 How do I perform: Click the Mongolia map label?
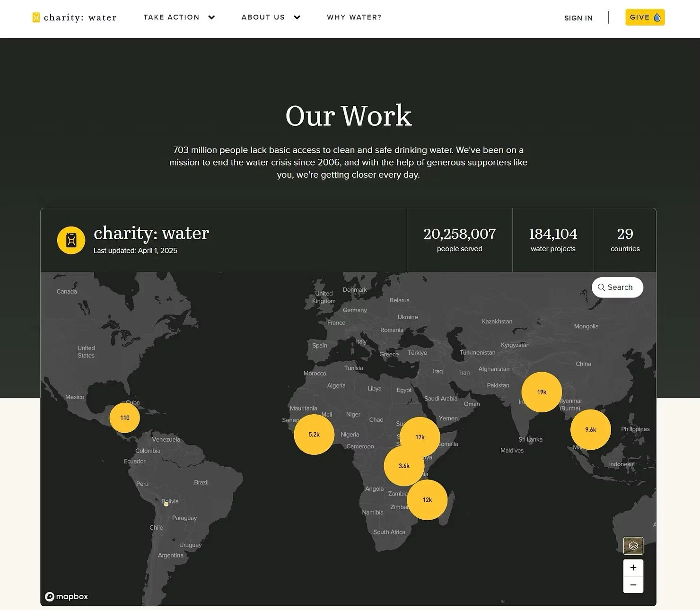pyautogui.click(x=586, y=326)
